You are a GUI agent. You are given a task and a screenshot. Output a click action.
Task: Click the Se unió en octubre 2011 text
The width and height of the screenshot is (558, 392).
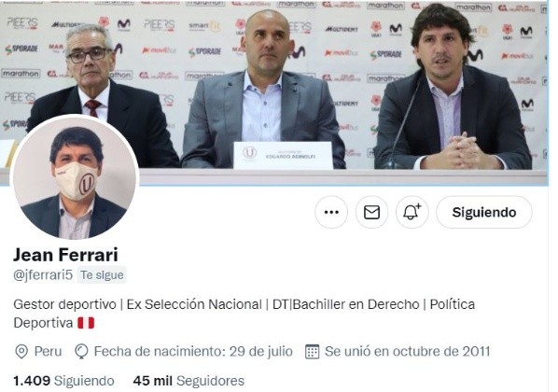pos(408,352)
